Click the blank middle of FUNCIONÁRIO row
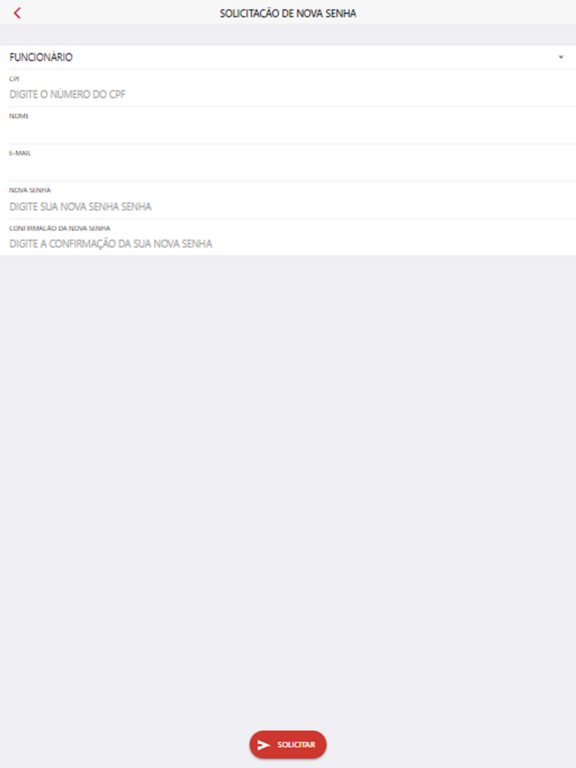This screenshot has height=768, width=576. click(x=313, y=57)
